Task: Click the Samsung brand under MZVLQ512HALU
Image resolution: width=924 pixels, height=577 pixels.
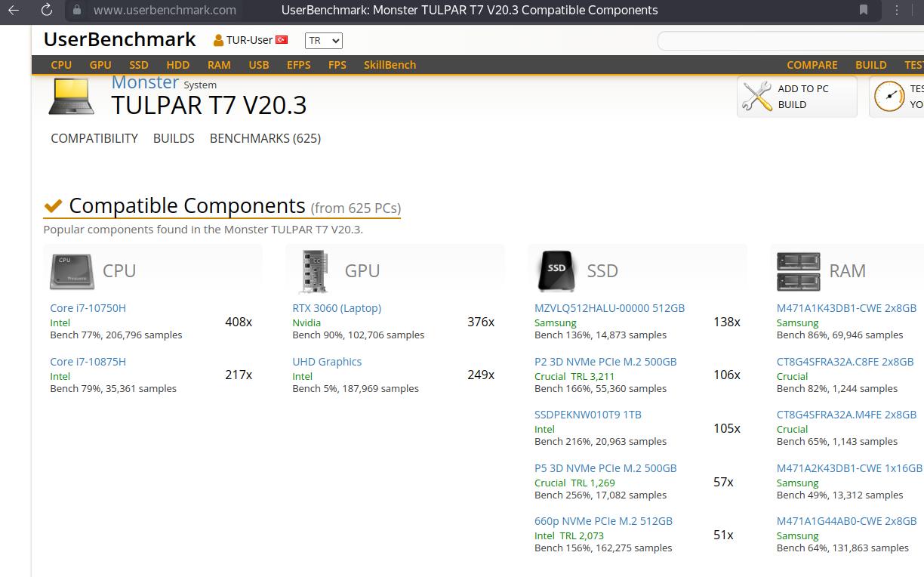Action: tap(555, 322)
